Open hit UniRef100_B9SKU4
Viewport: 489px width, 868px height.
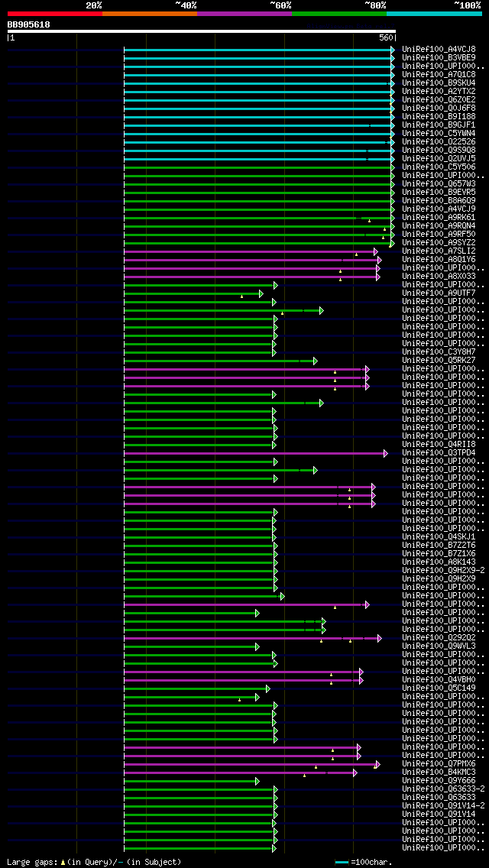coord(439,83)
